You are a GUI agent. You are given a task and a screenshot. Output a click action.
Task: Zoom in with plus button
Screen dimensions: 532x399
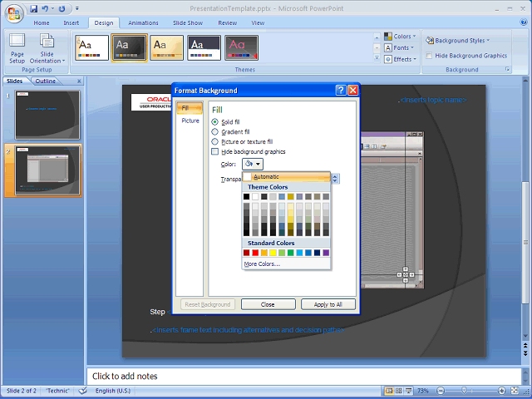[x=501, y=391]
